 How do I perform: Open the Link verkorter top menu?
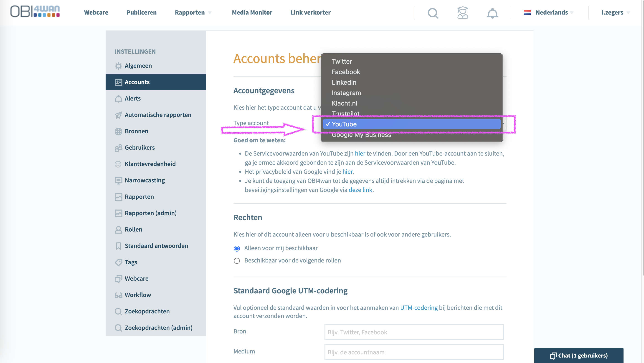coord(310,13)
